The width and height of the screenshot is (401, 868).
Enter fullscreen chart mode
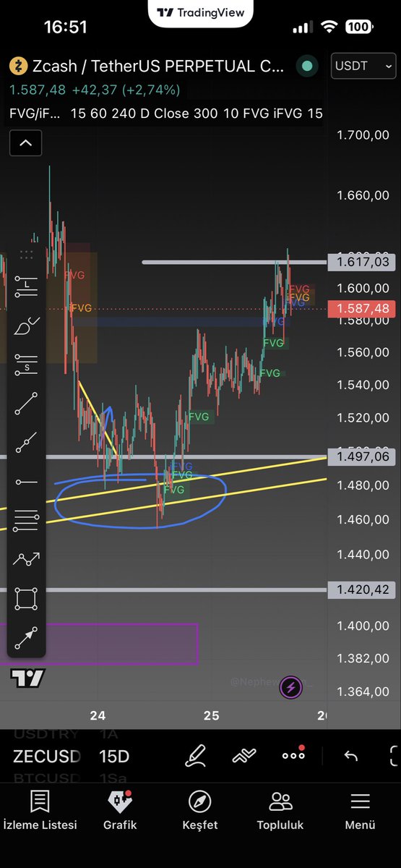pos(394,757)
